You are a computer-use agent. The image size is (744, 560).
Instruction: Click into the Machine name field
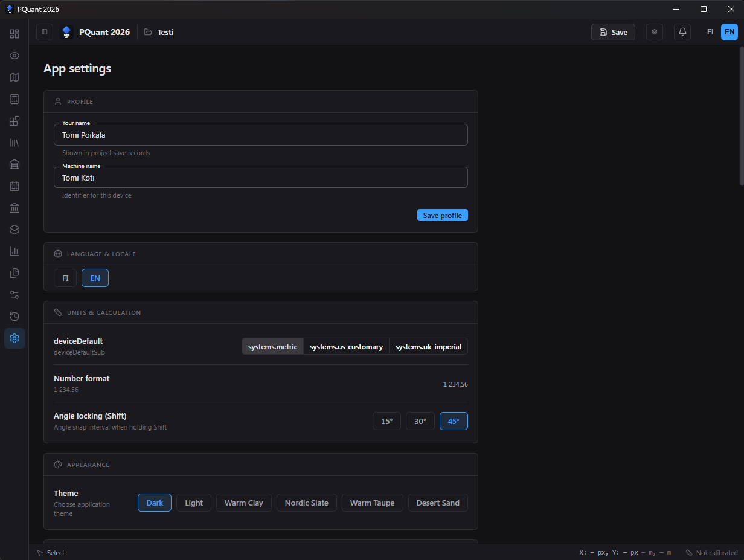(x=261, y=178)
